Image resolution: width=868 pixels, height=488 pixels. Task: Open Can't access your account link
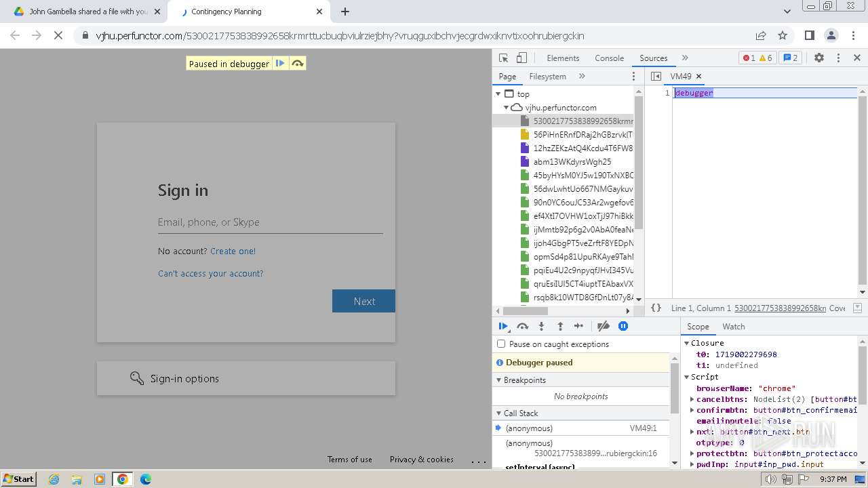tap(210, 273)
